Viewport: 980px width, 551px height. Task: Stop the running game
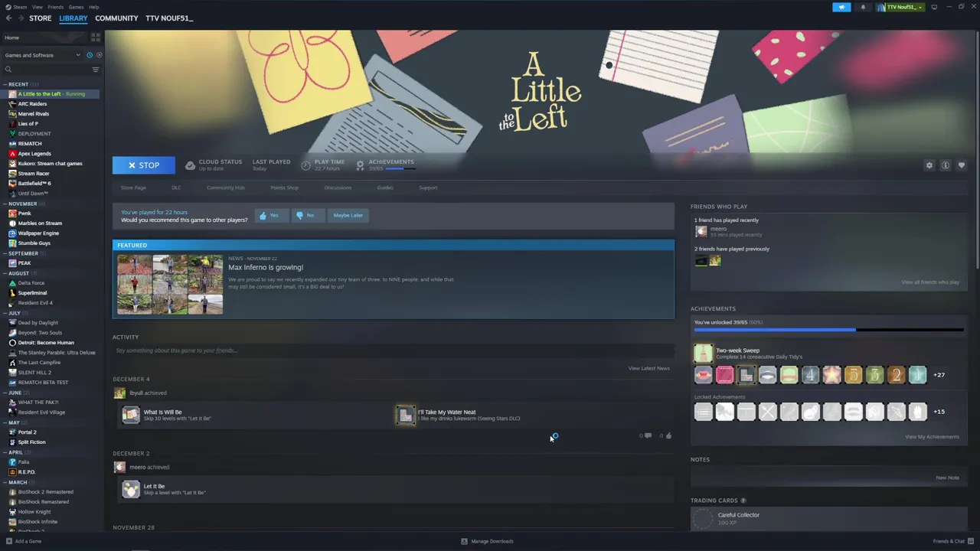click(x=144, y=165)
